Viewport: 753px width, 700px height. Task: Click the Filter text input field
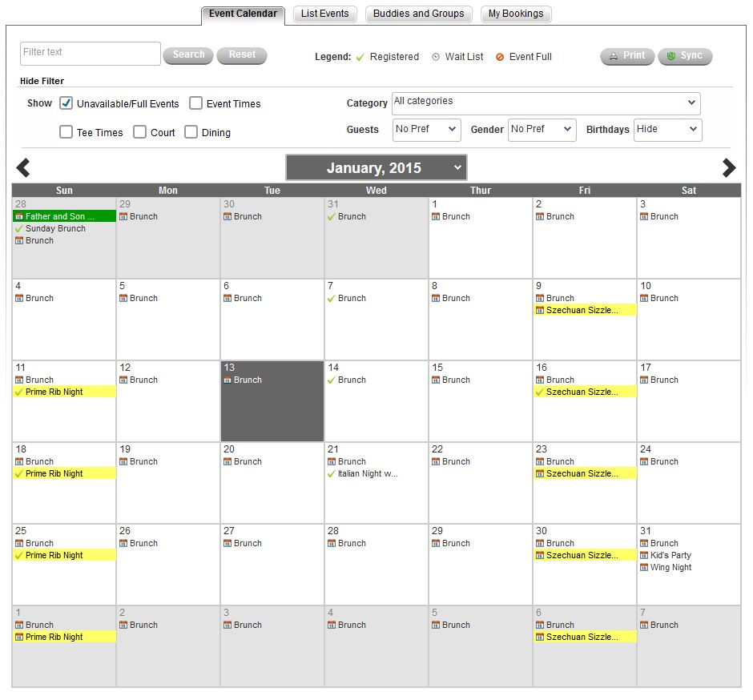90,54
